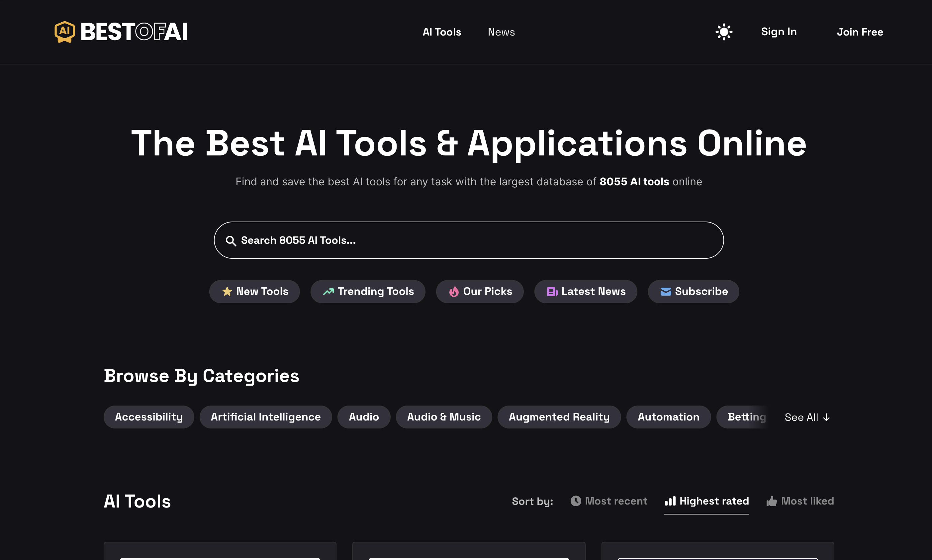
Task: Open the Our Picks pill
Action: pos(480,291)
